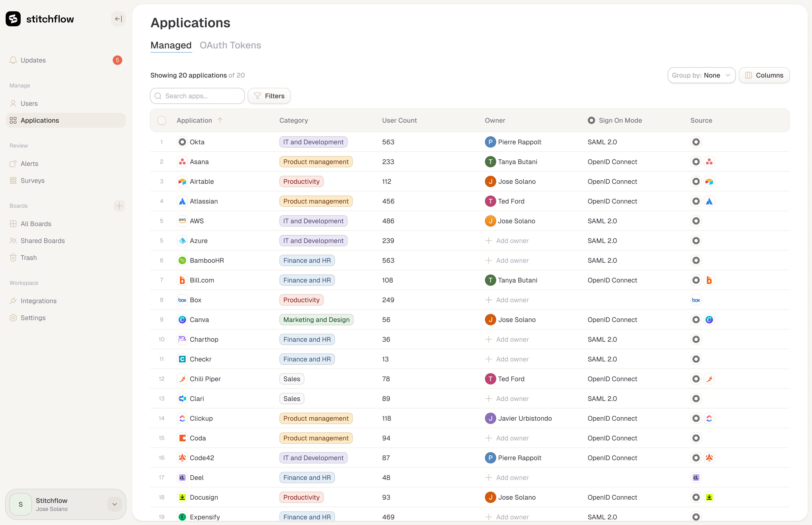Image resolution: width=812 pixels, height=525 pixels.
Task: Open the Filters button
Action: tap(269, 96)
